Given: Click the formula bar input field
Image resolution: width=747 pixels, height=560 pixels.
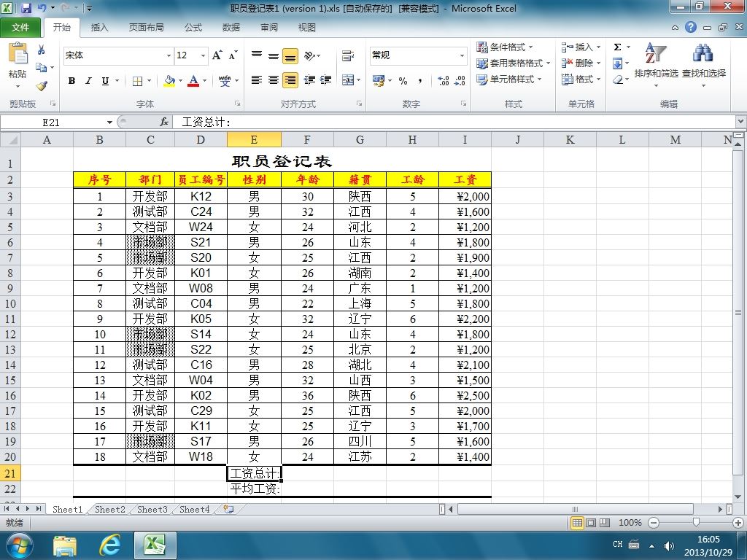Looking at the screenshot, I should tap(455, 122).
